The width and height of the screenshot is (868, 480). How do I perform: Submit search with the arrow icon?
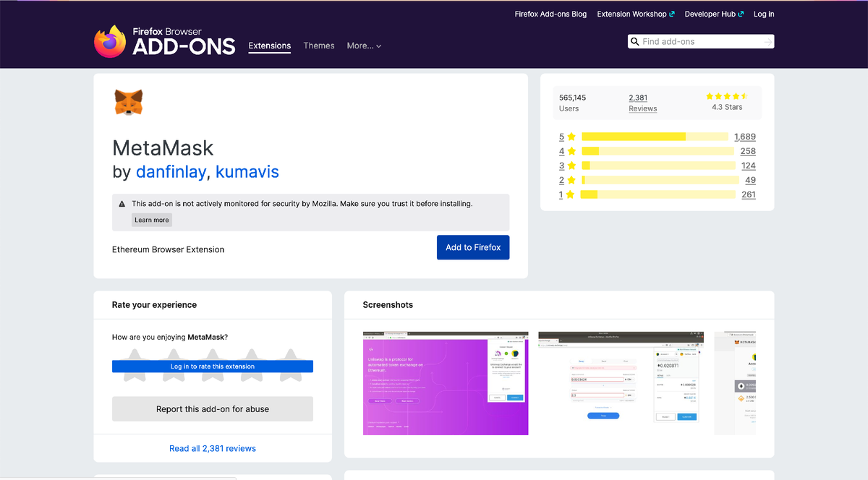[x=767, y=42]
